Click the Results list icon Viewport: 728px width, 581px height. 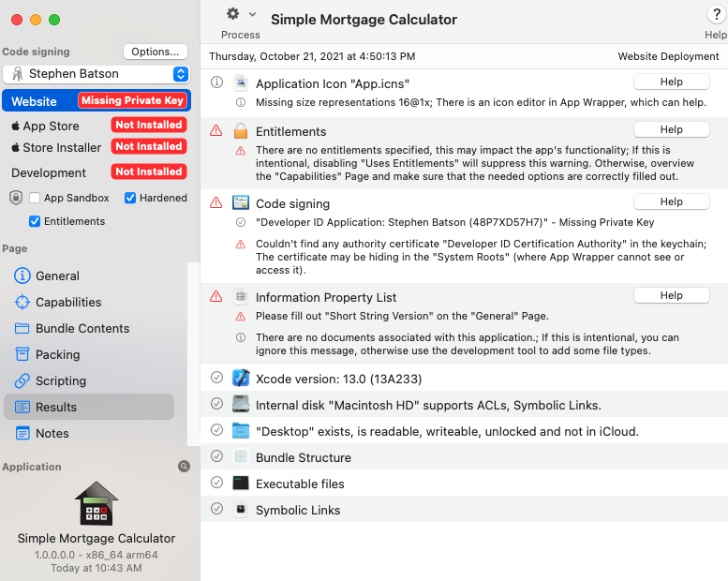coord(22,407)
